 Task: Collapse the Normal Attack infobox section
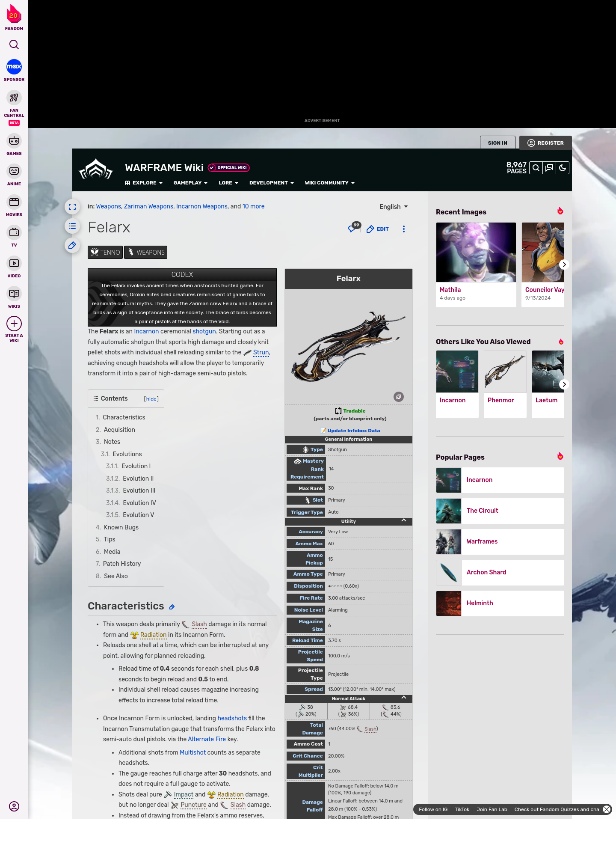coord(404,698)
